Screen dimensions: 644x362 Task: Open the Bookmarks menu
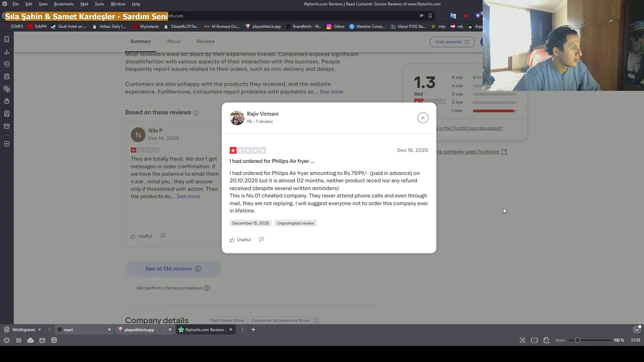pos(64,4)
